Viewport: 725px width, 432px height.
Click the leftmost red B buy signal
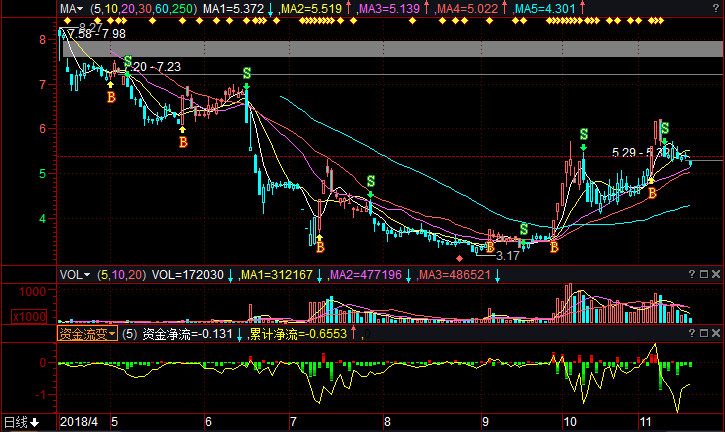[111, 98]
